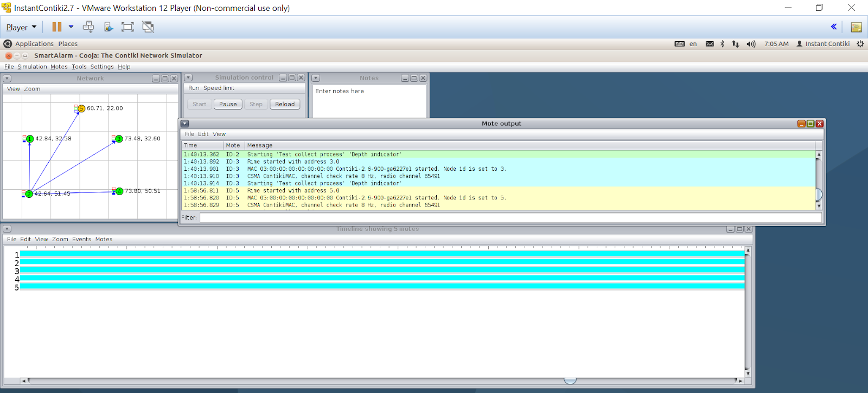
Task: Open the dropdown arrow next to VMware pause
Action: 71,27
